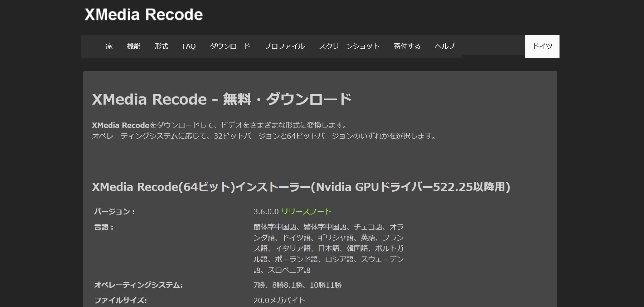This screenshot has width=644, height=307.
Task: Open the ヘルプ menu item
Action: pos(445,46)
